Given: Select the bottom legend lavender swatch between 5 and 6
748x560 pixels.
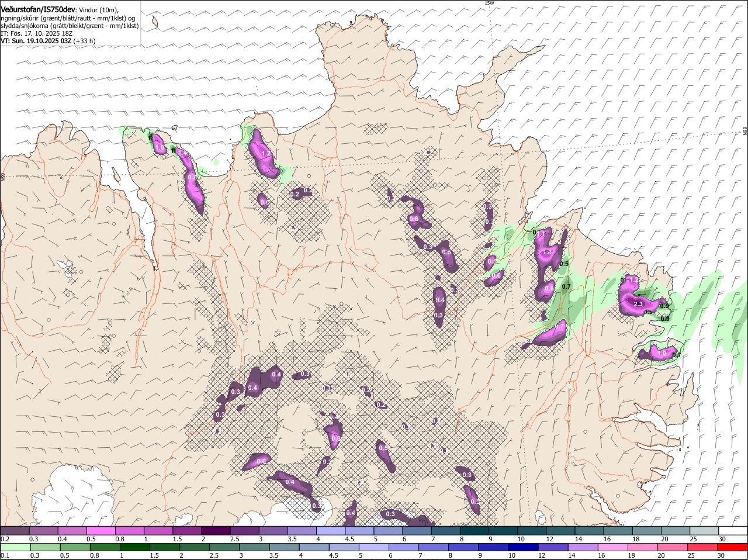Looking at the screenshot, I should [374, 547].
